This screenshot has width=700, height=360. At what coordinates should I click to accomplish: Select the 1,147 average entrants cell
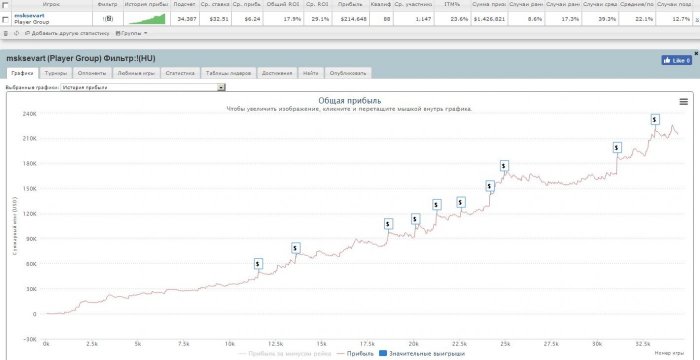pos(414,19)
